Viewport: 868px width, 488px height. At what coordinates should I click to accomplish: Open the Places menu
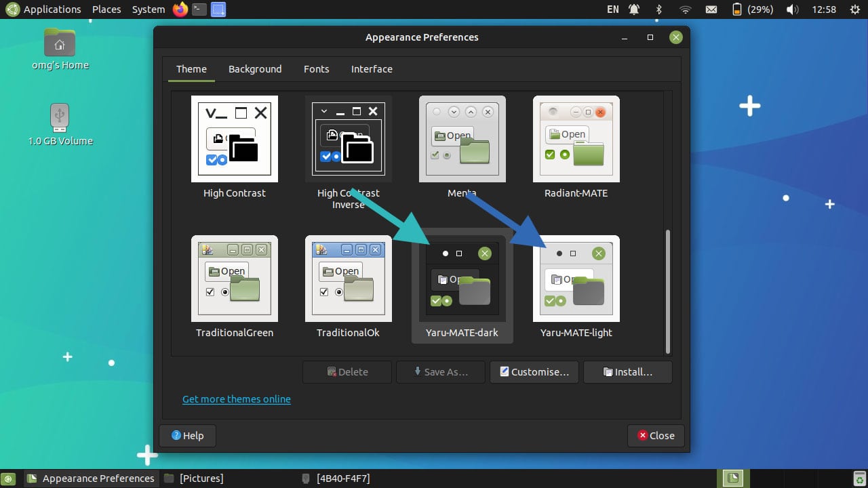click(106, 9)
